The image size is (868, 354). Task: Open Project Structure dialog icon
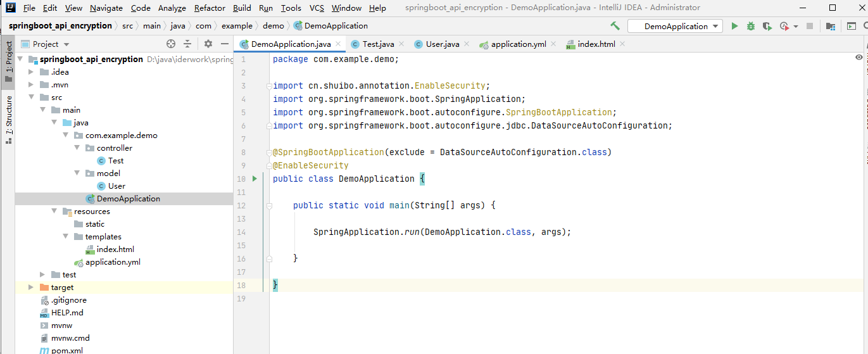(x=830, y=26)
